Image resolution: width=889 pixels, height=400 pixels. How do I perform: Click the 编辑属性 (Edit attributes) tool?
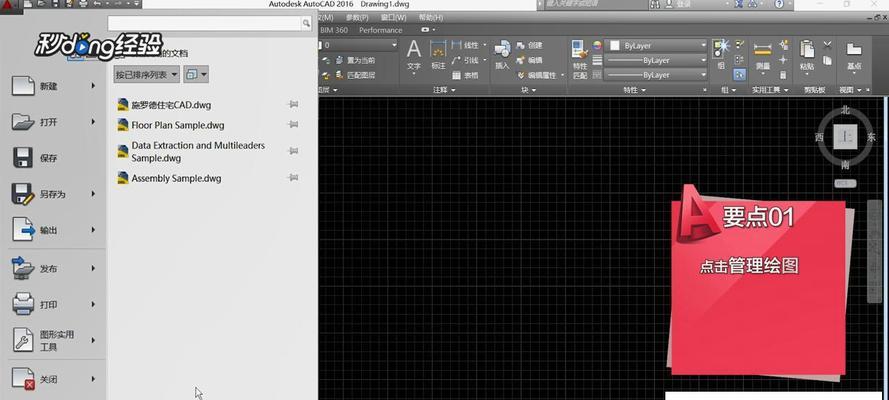[537, 75]
